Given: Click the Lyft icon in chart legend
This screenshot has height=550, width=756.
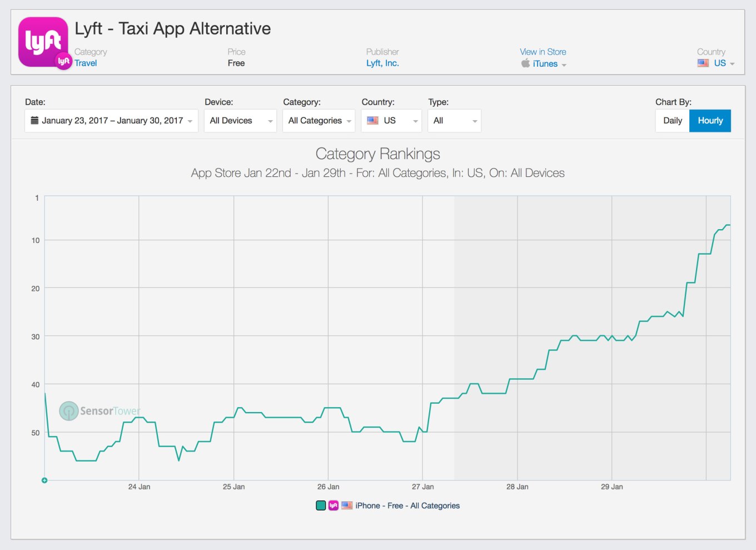Looking at the screenshot, I should click(x=334, y=506).
